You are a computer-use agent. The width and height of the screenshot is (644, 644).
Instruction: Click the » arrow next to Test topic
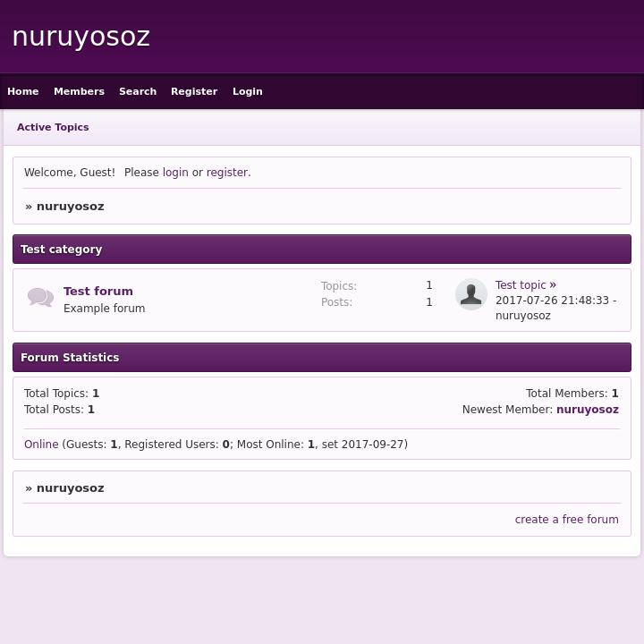(553, 284)
